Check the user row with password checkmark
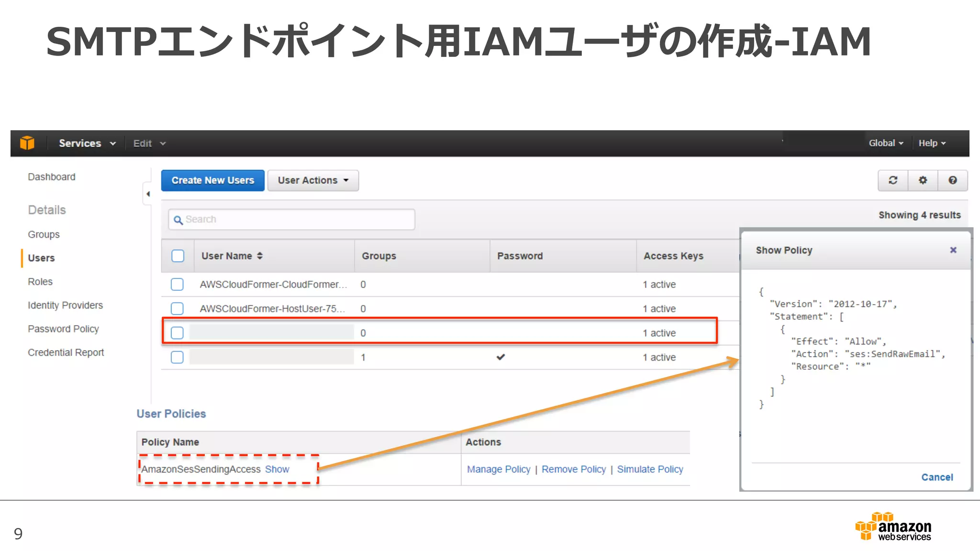The height and width of the screenshot is (551, 980). pos(177,357)
